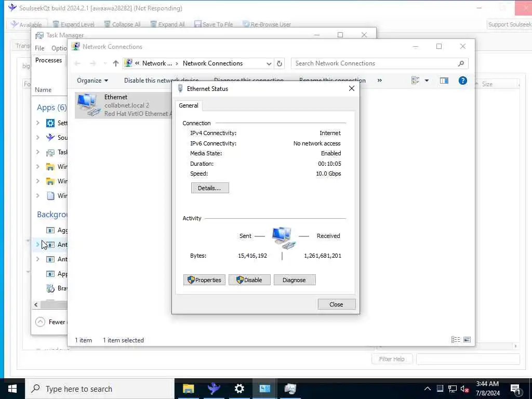The height and width of the screenshot is (399, 532).
Task: Click the filter input field in Soulseek
Action: (x=468, y=359)
